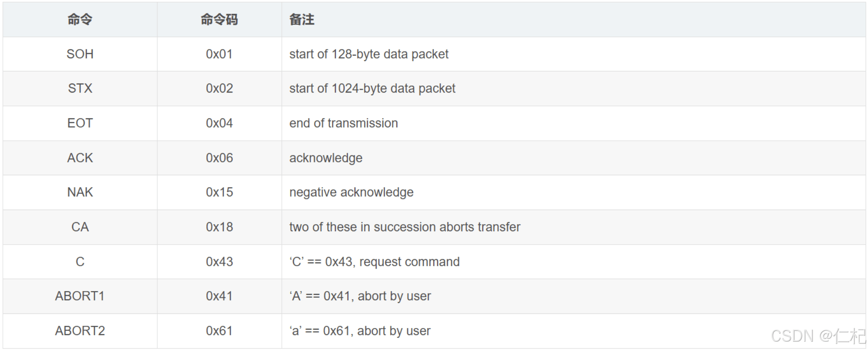Click the 命令码 column header

pyautogui.click(x=219, y=20)
